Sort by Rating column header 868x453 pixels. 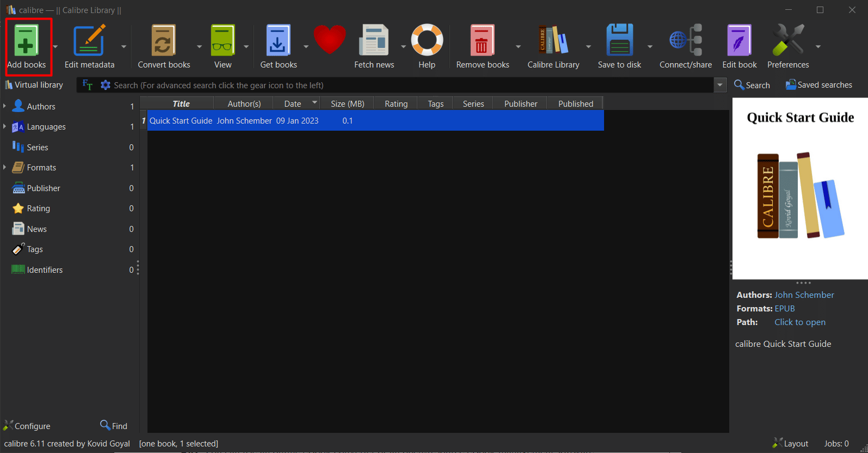(396, 103)
